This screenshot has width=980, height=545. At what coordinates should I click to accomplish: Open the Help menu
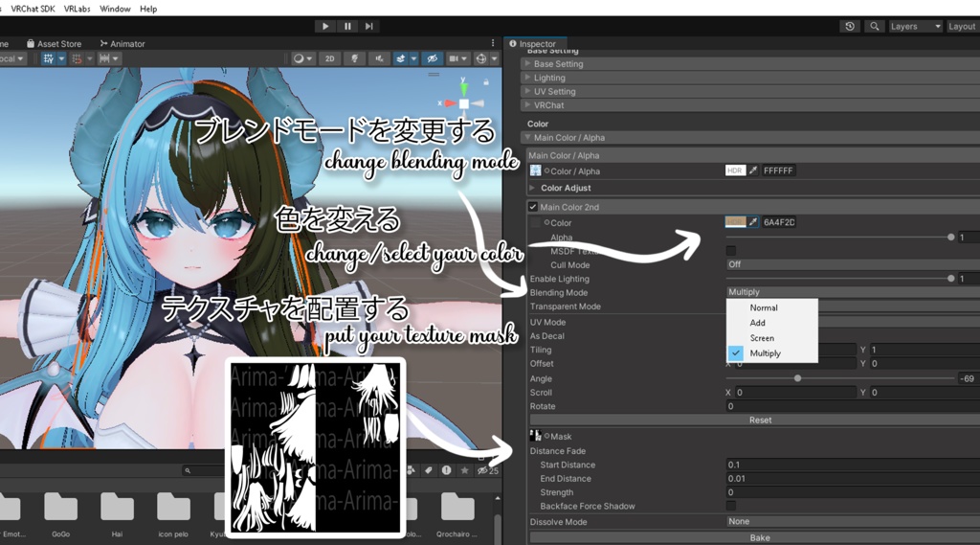pos(148,9)
